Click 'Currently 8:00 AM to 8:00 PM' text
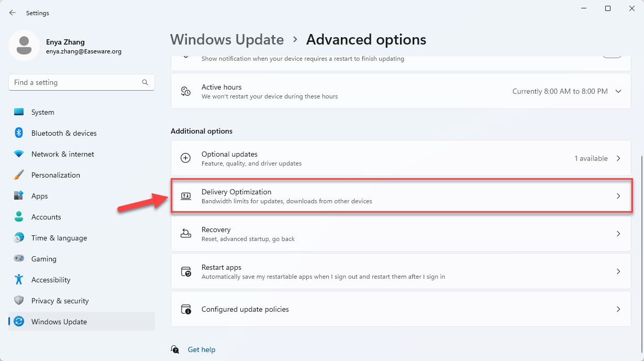Screen dimensions: 644x361 coord(560,91)
